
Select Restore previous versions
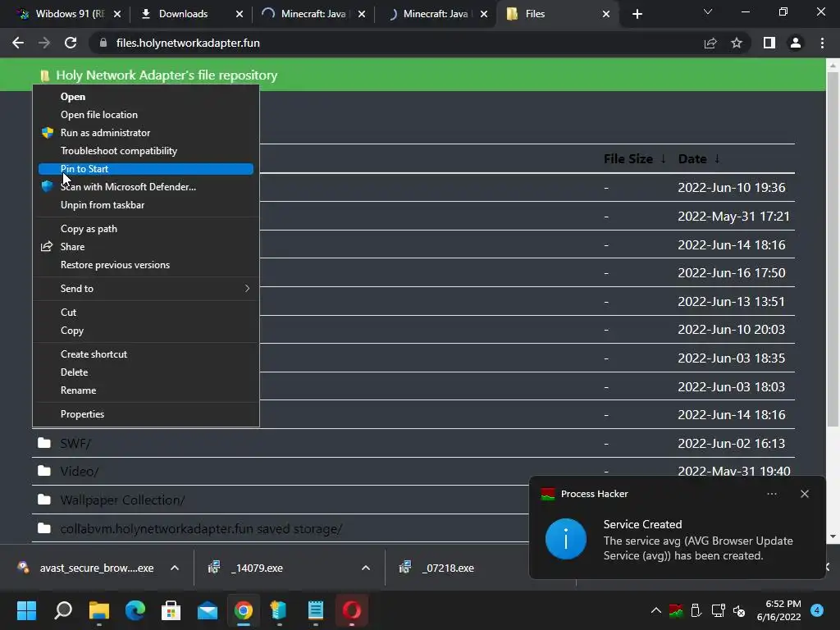point(146,265)
